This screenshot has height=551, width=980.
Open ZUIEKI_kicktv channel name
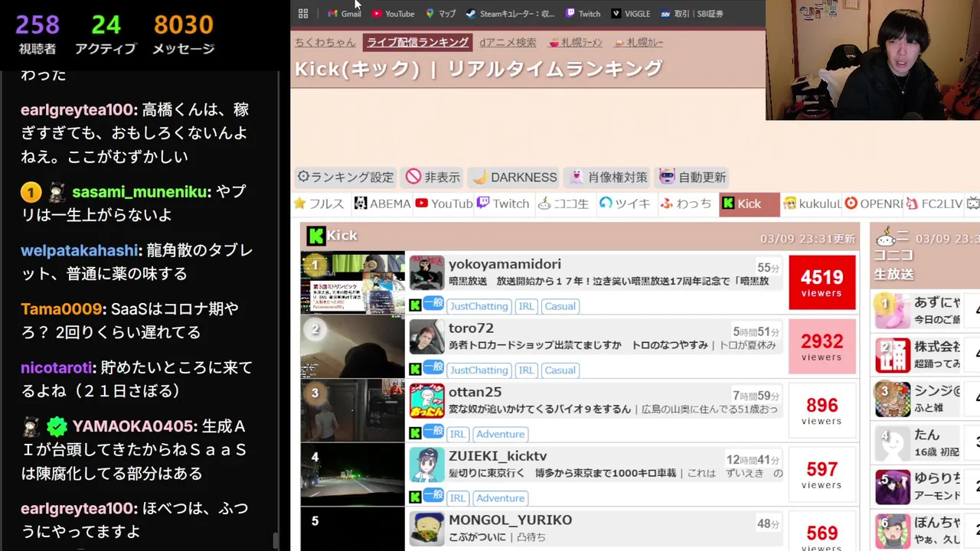tap(498, 456)
